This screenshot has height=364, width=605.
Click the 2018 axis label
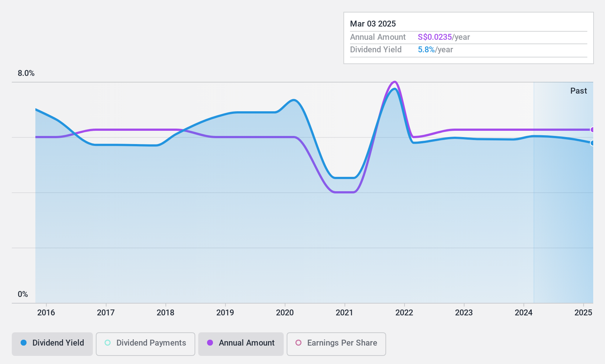[165, 313]
